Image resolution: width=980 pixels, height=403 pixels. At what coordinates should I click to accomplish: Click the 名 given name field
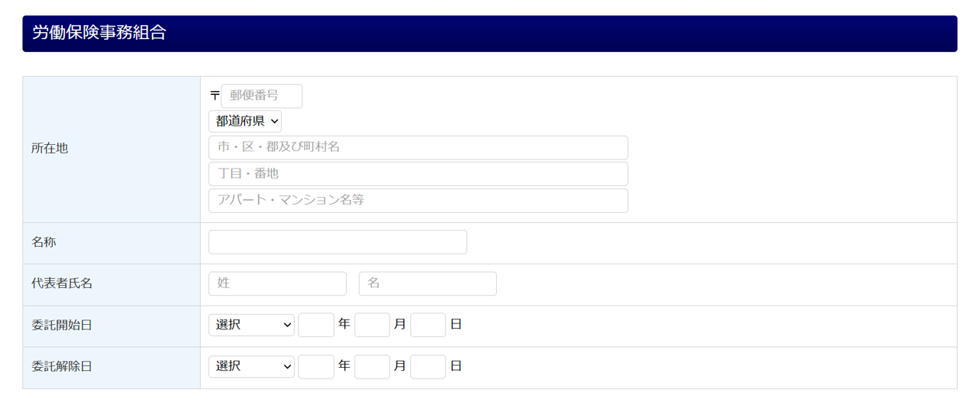click(427, 283)
